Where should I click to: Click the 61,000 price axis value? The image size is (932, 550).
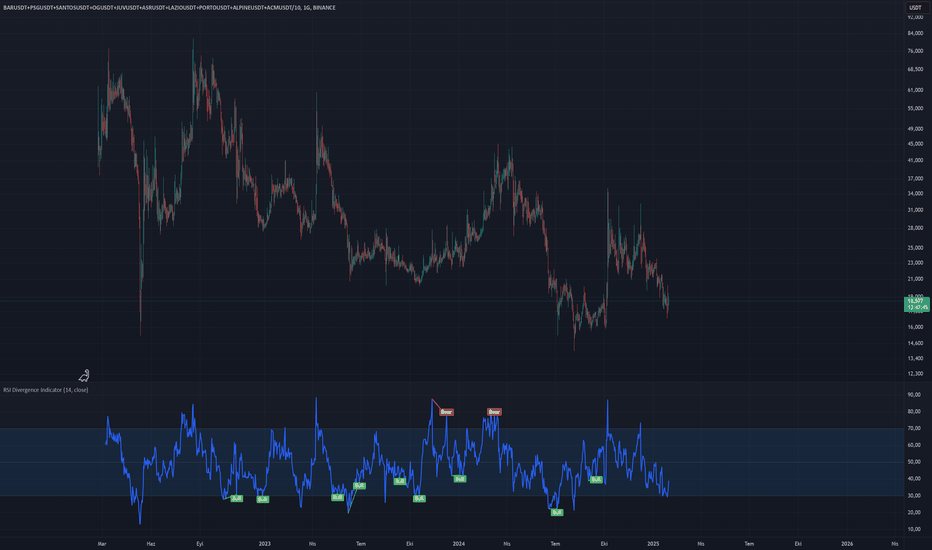(x=915, y=90)
